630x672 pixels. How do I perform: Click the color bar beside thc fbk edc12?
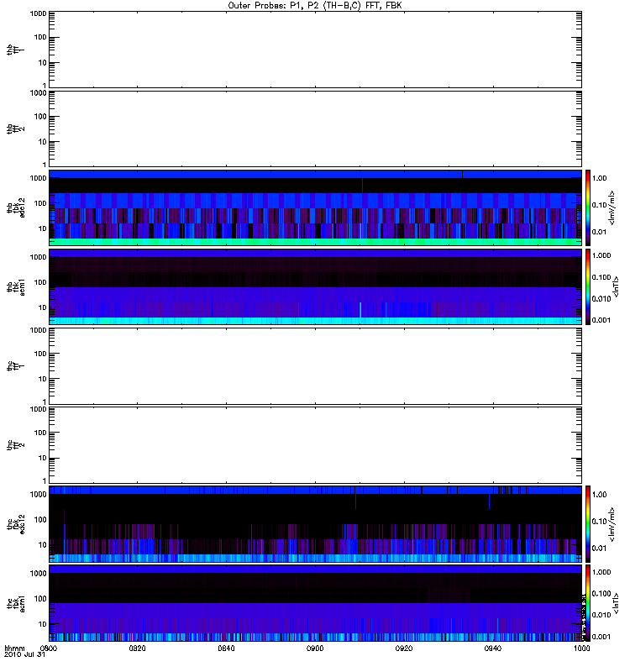[x=588, y=523]
